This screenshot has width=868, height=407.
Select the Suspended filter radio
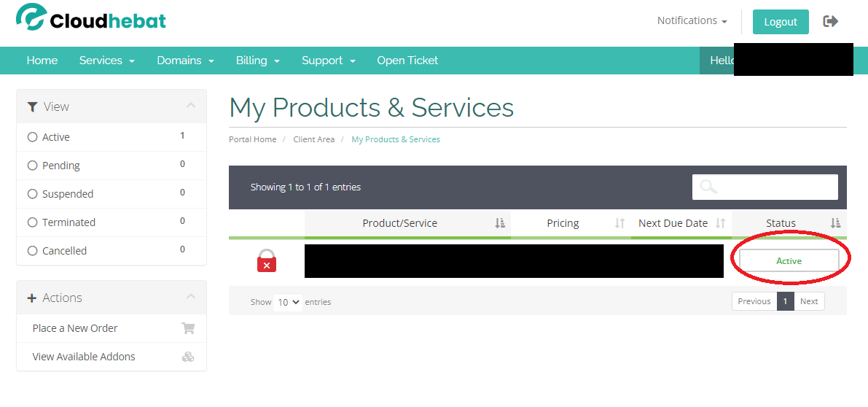tap(32, 194)
